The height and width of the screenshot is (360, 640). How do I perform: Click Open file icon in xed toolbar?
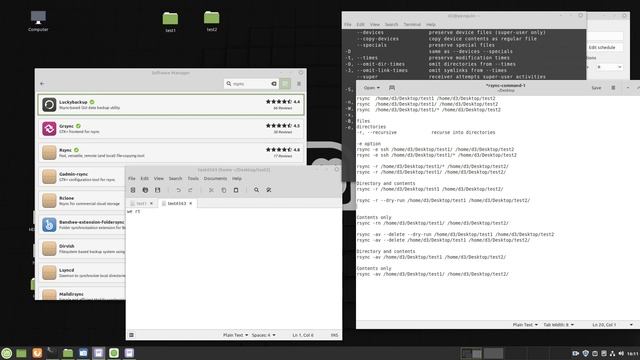pyautogui.click(x=145, y=190)
